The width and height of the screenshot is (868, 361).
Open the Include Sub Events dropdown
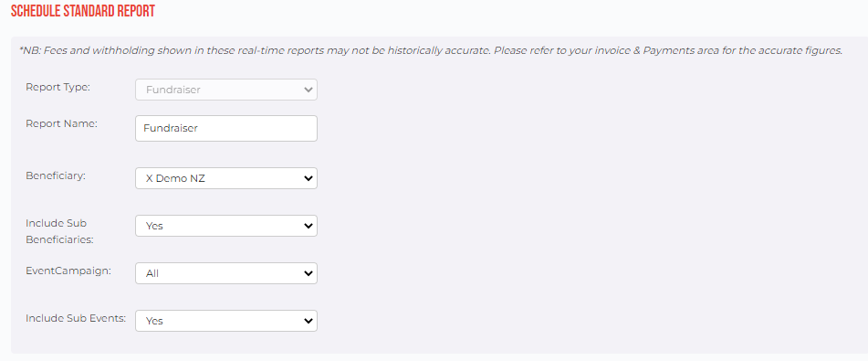[225, 321]
